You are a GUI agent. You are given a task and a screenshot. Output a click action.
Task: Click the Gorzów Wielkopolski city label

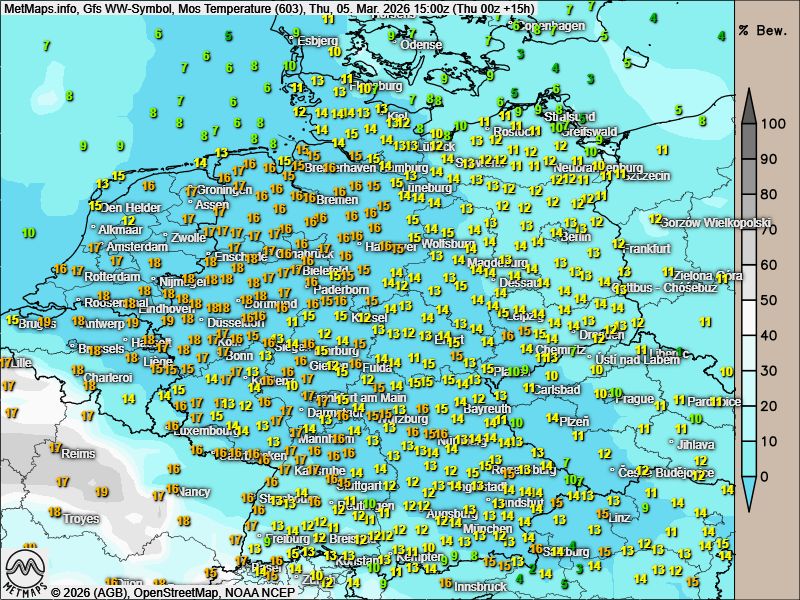click(716, 223)
